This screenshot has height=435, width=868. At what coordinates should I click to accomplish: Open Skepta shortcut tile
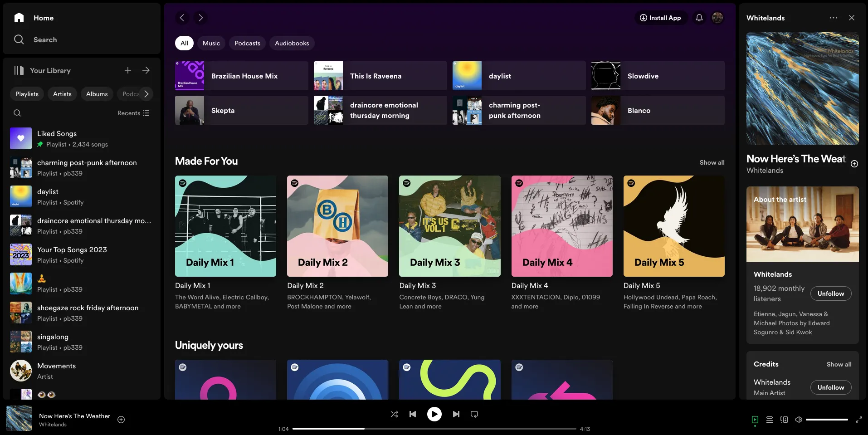click(242, 110)
